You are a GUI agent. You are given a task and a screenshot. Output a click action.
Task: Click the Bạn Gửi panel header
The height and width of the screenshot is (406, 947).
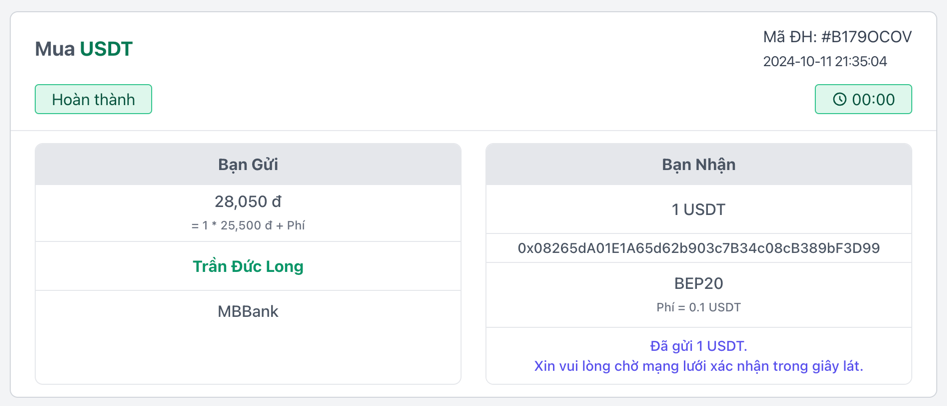point(248,165)
